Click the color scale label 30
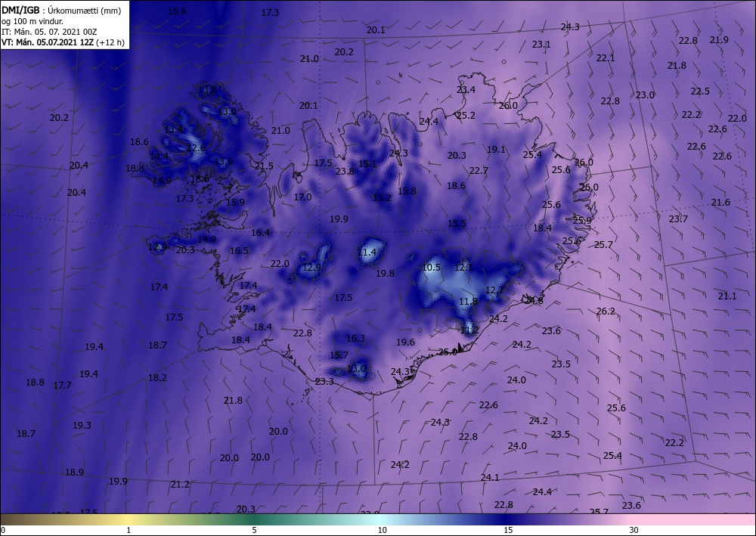 pos(634,530)
